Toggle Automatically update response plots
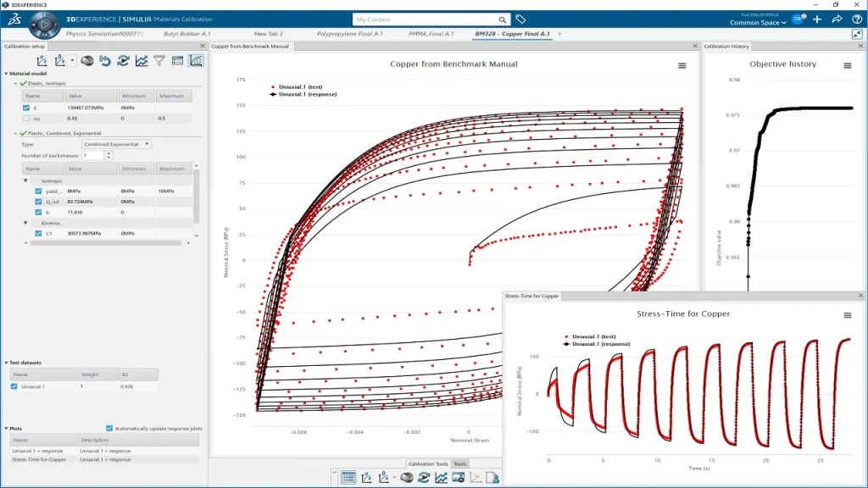 109,429
